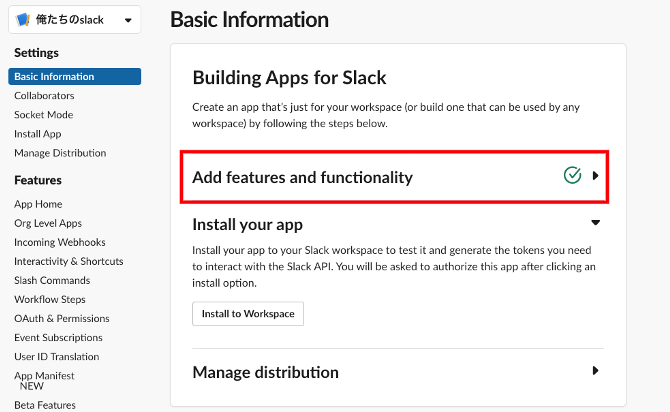Open the workspace app selector dropdown
Image resolution: width=670 pixels, height=412 pixels.
126,20
